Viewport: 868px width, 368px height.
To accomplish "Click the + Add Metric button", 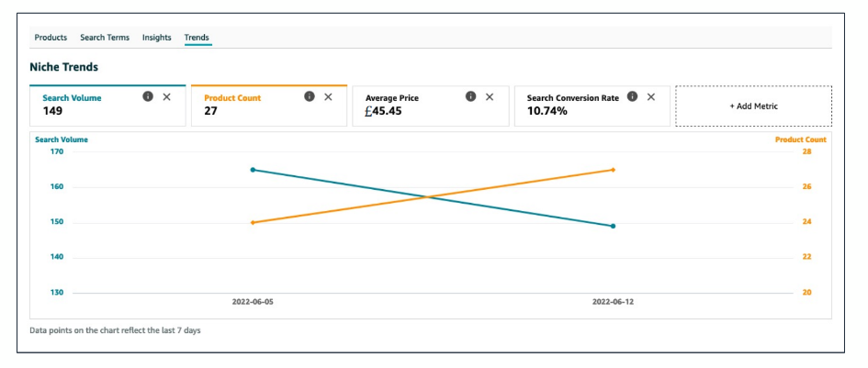I will coord(753,106).
